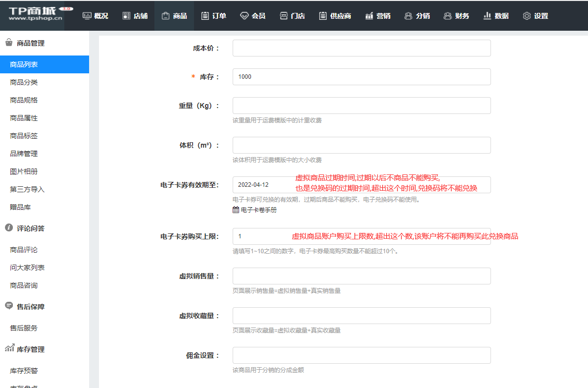This screenshot has height=388, width=588.
Task: Click the 佣金设置 commission input box
Action: (361, 355)
